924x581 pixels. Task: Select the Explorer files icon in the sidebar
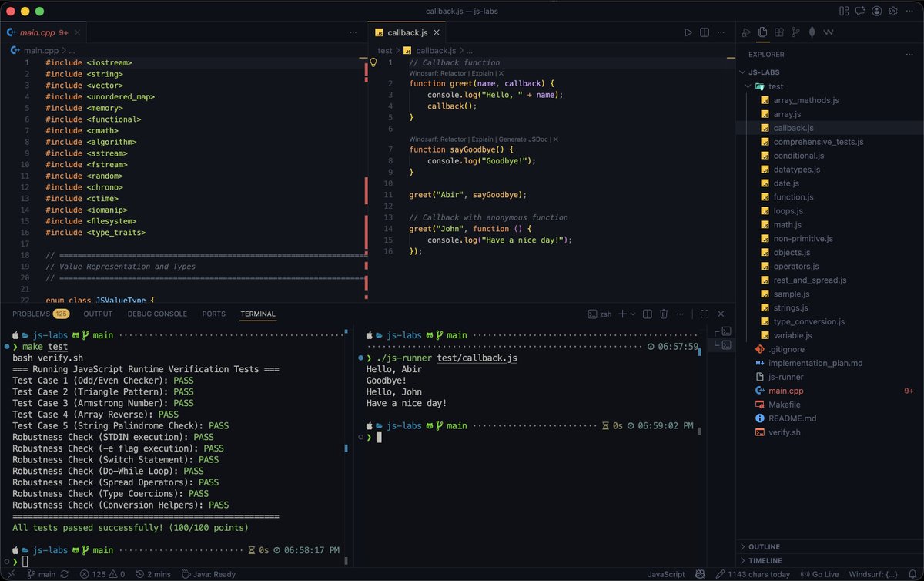[762, 32]
